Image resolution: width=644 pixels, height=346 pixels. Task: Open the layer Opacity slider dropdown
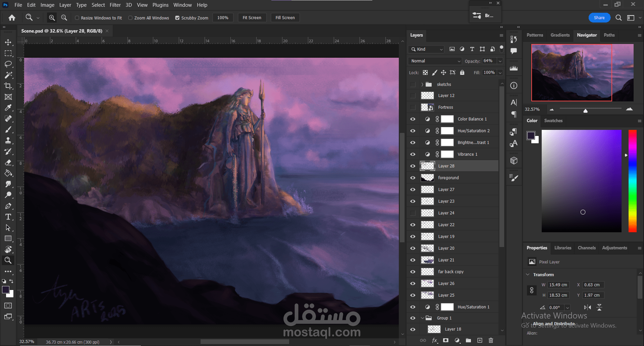(x=500, y=61)
